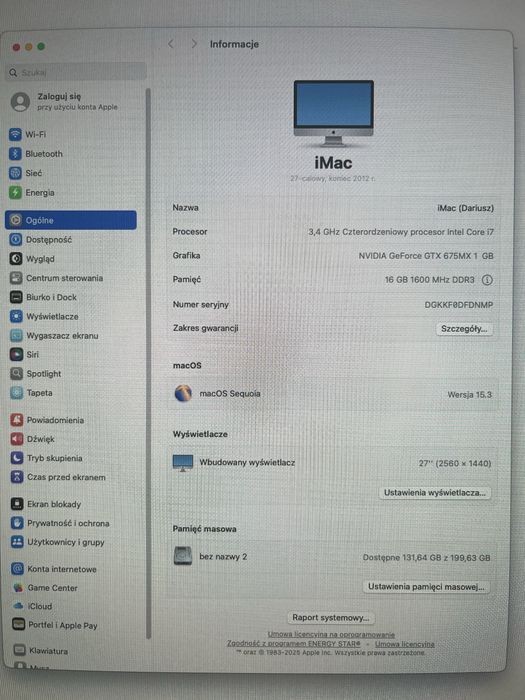The width and height of the screenshot is (525, 700).
Task: Click the sidebar vertical scrollbar
Action: (x=148, y=362)
